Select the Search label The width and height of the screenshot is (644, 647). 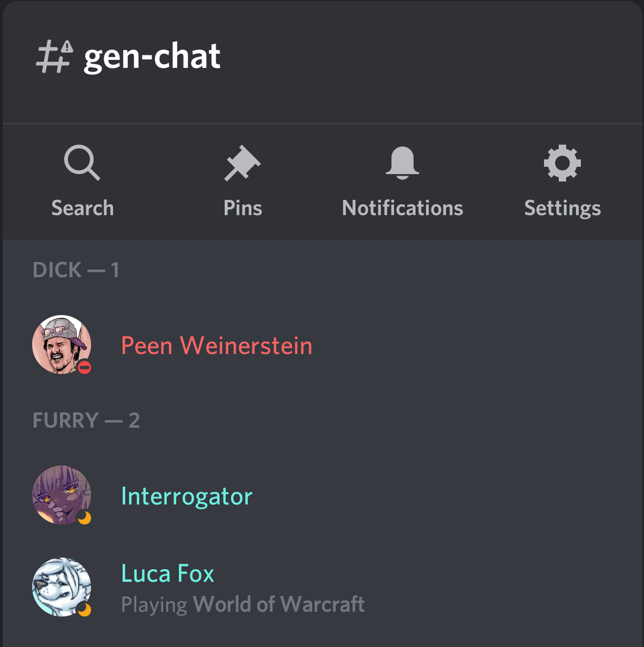click(x=83, y=208)
